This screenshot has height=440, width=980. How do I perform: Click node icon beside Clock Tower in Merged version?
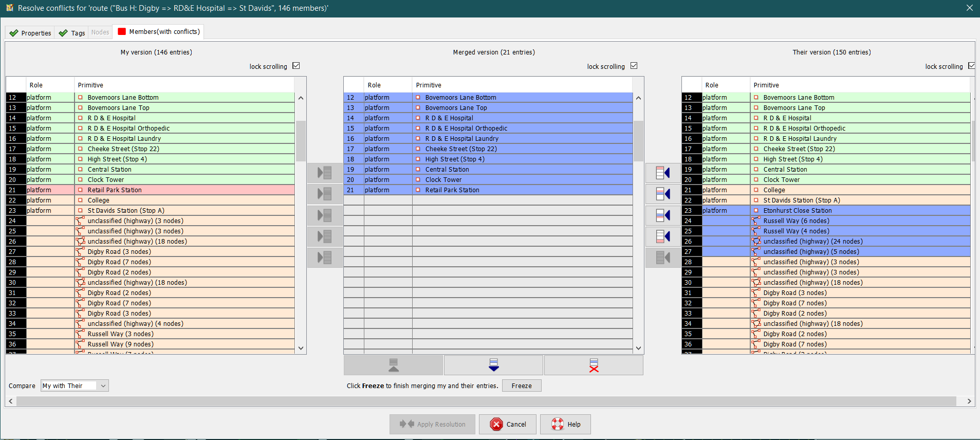coord(418,179)
